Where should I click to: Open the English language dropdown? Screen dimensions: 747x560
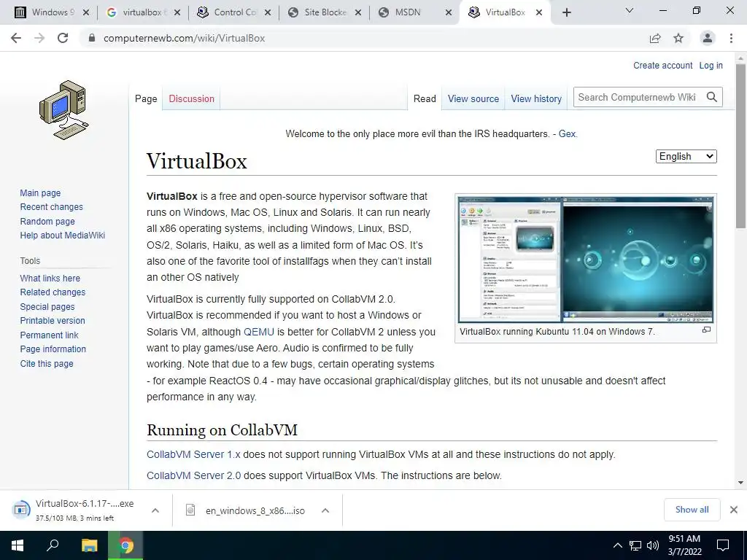pyautogui.click(x=686, y=156)
